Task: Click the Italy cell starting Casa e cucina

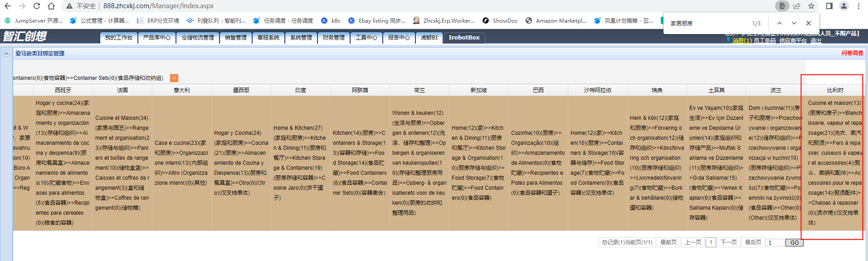Action: 182,163
